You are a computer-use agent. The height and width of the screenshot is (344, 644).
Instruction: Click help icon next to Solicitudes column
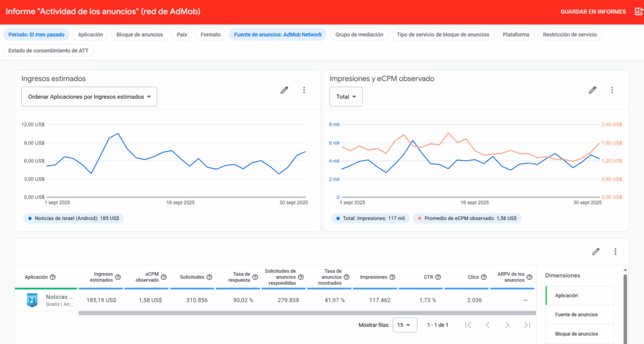pos(208,277)
